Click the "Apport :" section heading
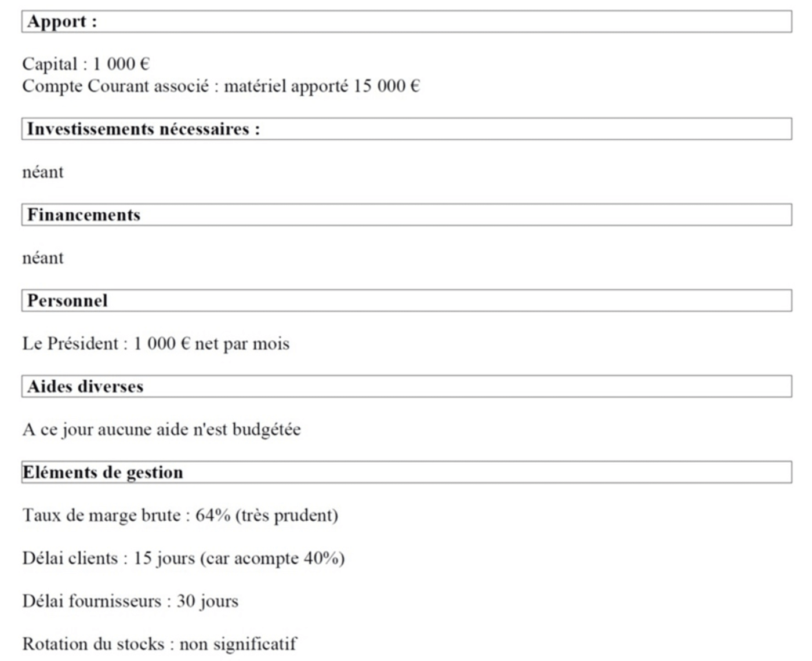This screenshot has height=661, width=812. coord(62,22)
